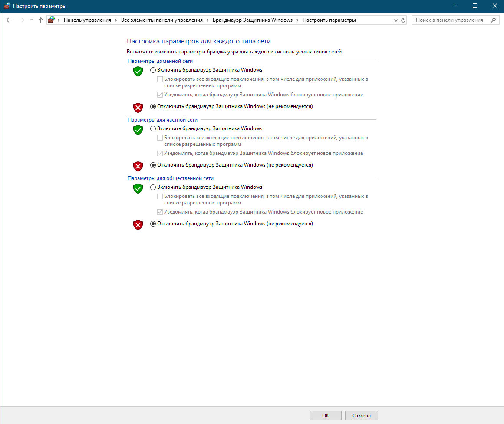504x424 pixels.
Task: Click heading Настройка параметров для каждого типа сети
Action: click(x=199, y=41)
